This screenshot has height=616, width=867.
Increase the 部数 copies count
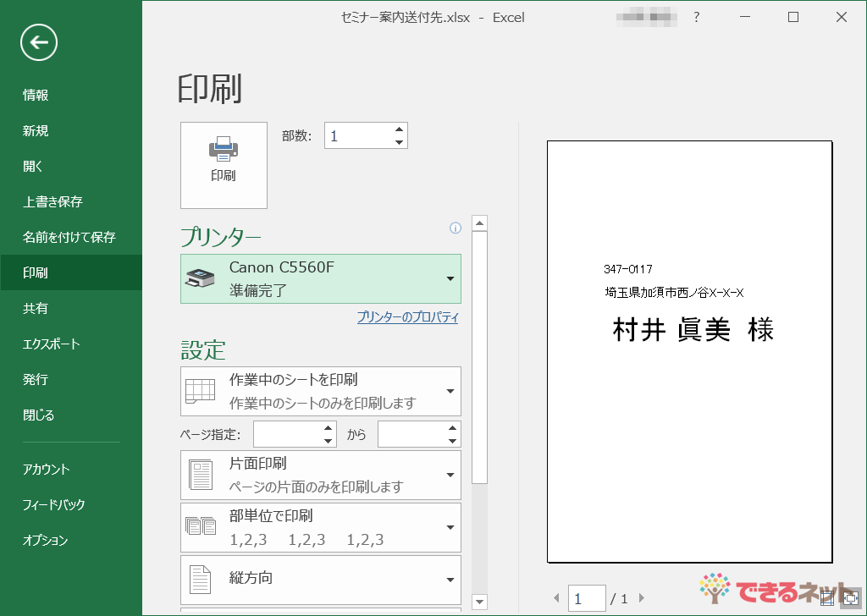tap(400, 129)
